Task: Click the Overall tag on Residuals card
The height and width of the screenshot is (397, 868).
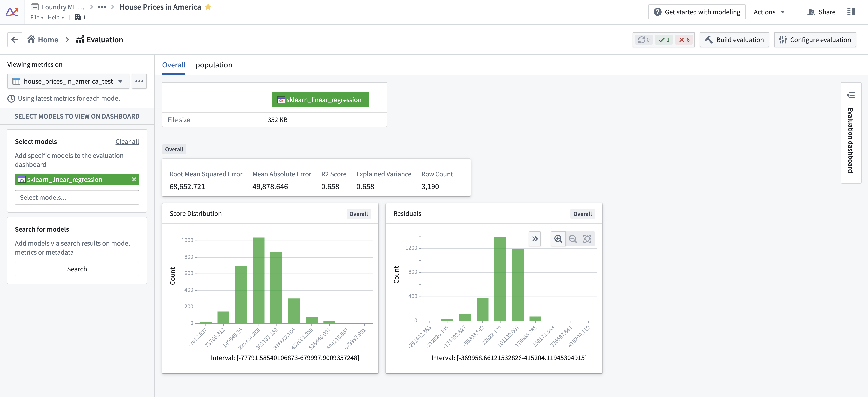Action: pyautogui.click(x=582, y=214)
